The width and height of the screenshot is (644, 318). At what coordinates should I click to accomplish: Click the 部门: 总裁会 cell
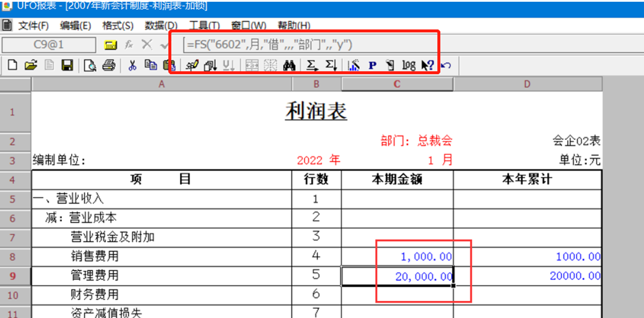click(417, 141)
